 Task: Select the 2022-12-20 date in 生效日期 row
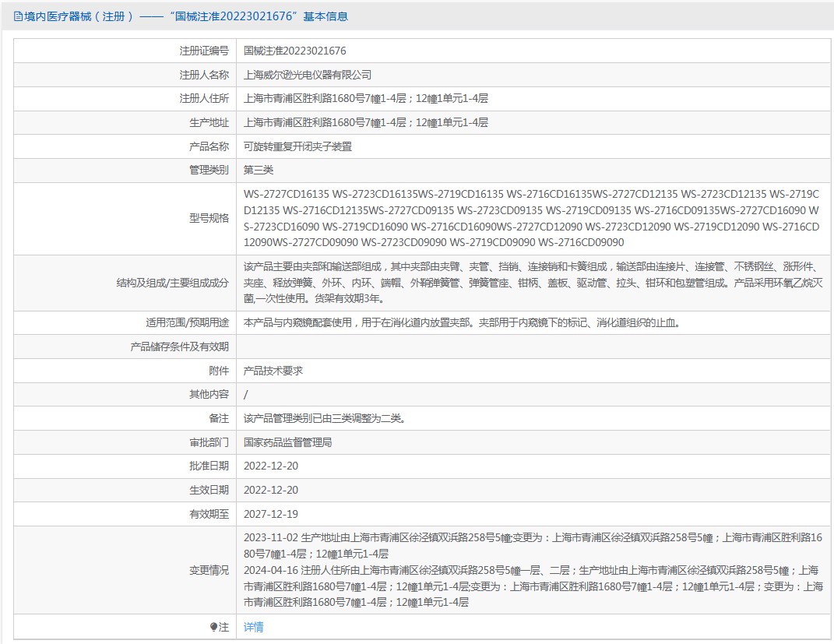coord(271,490)
